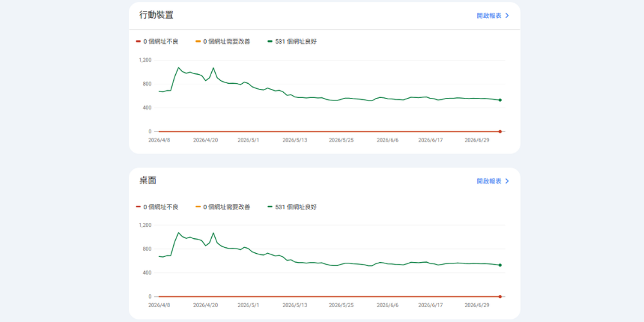
Task: Click 2026/5/1 axis label in 行動裝置 chart
Action: pyautogui.click(x=249, y=140)
